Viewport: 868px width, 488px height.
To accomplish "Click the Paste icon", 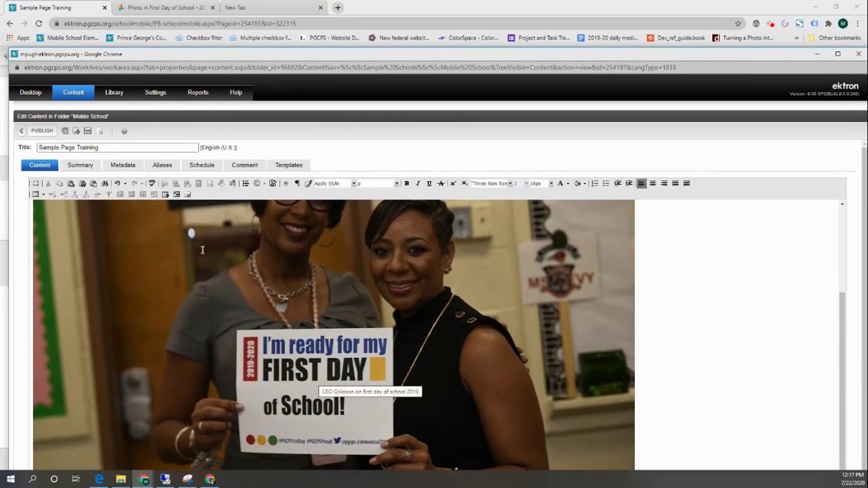I will tap(71, 183).
